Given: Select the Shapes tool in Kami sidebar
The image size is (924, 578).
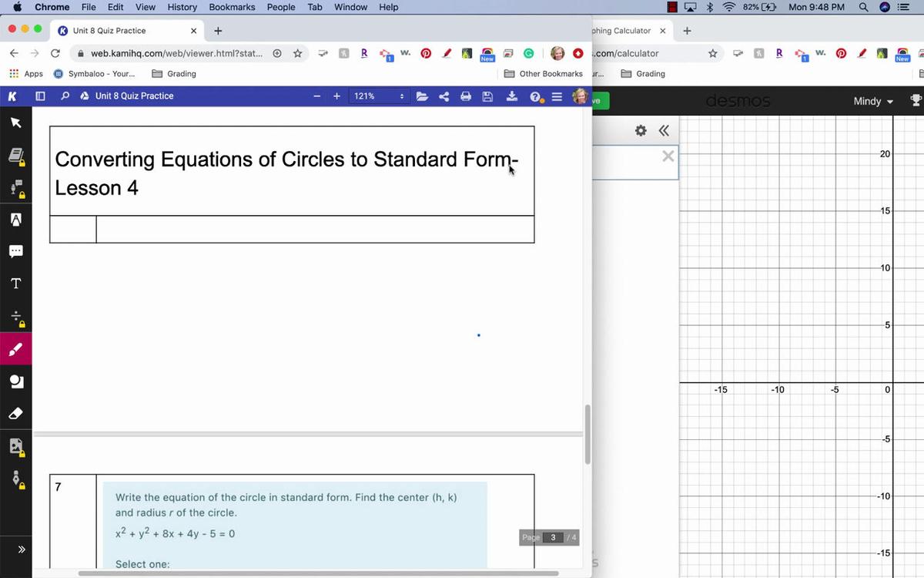Looking at the screenshot, I should coord(15,381).
